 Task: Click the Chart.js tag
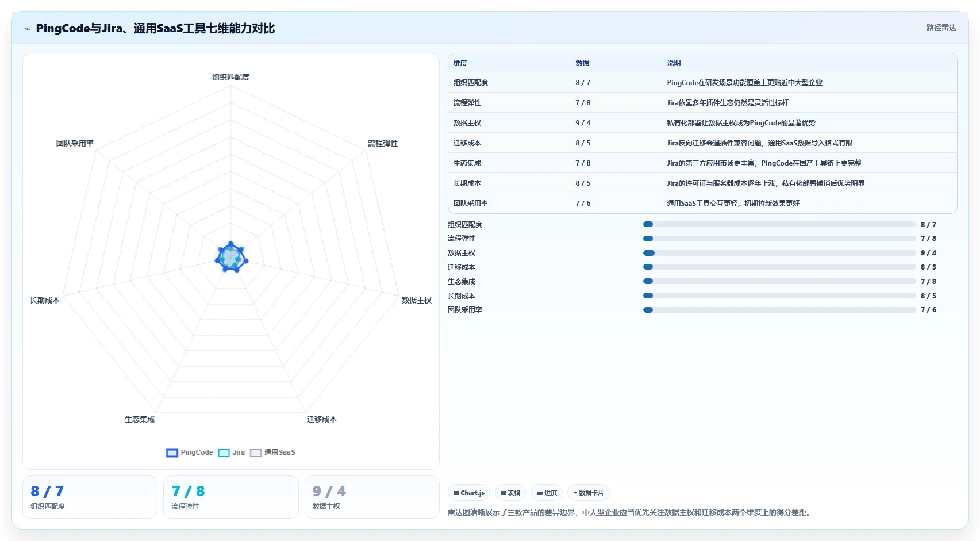[x=469, y=493]
